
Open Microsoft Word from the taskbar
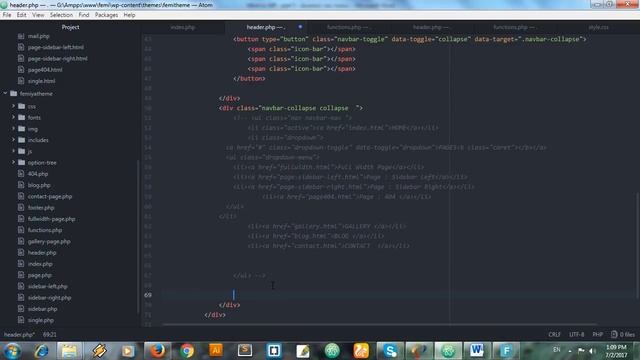[x=476, y=351]
